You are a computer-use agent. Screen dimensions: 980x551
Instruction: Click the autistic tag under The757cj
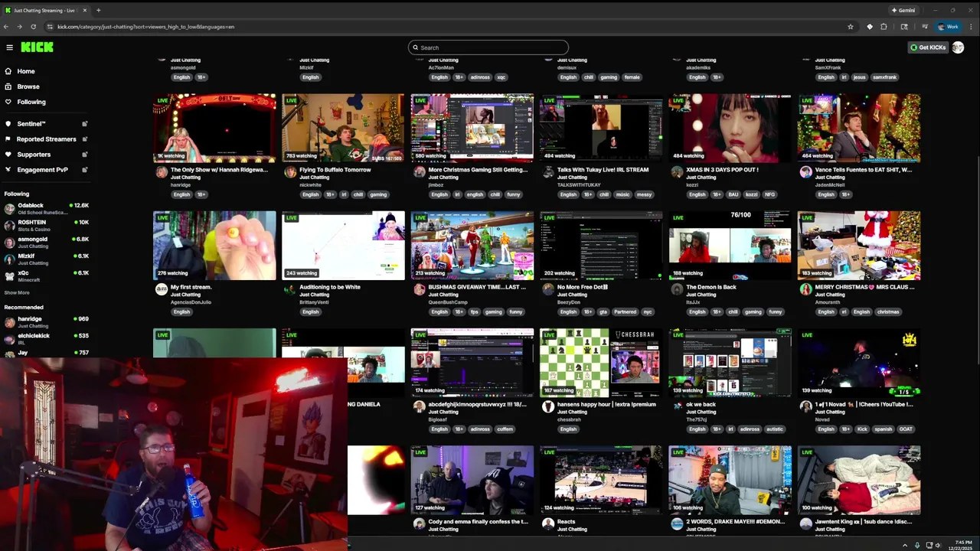click(775, 429)
